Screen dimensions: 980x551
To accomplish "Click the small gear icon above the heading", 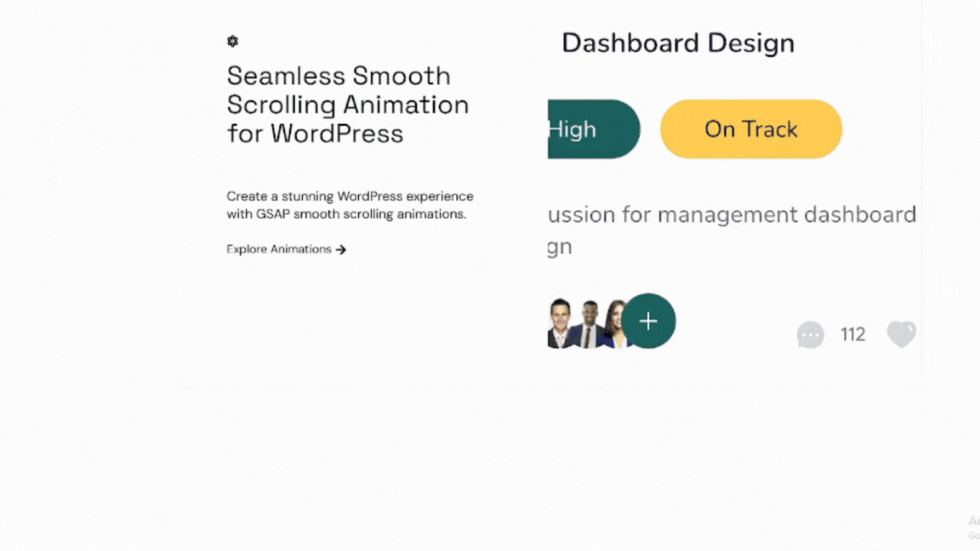I will [232, 42].
